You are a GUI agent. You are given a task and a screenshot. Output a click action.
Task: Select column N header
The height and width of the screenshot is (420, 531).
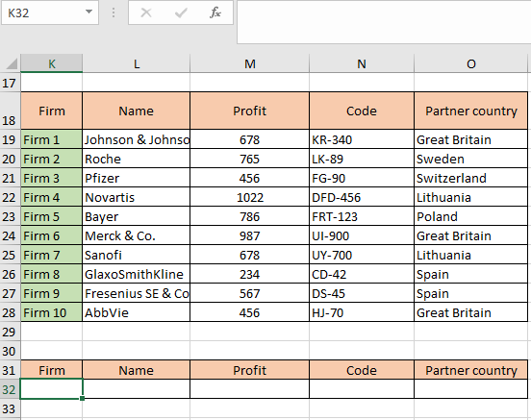[x=362, y=63]
